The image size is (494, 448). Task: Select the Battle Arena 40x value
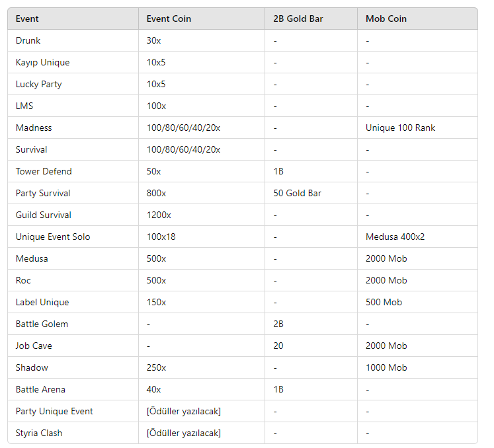coord(153,389)
